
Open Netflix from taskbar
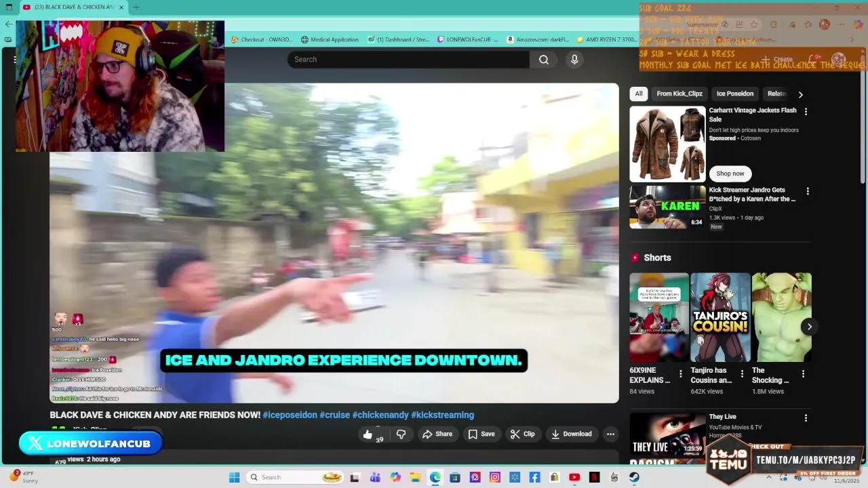[x=594, y=477]
